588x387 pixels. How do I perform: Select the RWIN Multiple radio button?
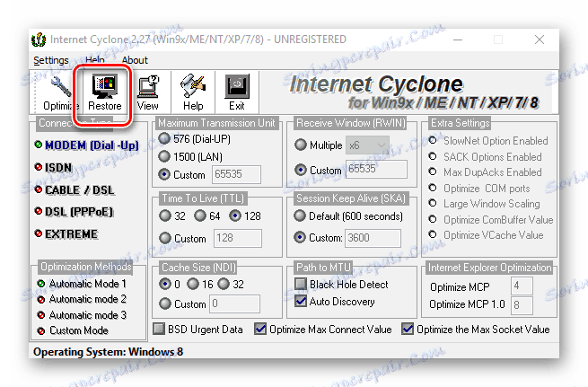(x=301, y=145)
